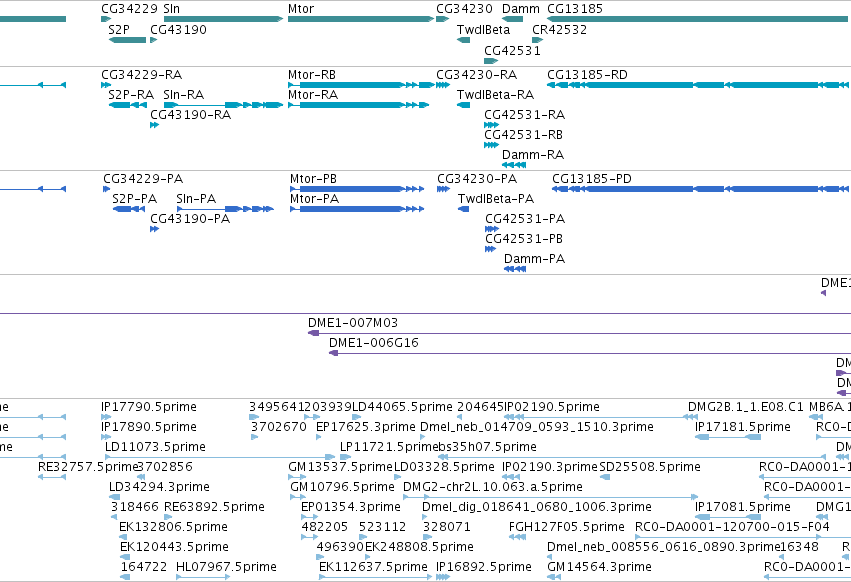Viewport: 851px width, 582px height.
Task: Select the LD03328.5prime EST glyph
Action: click(x=397, y=477)
